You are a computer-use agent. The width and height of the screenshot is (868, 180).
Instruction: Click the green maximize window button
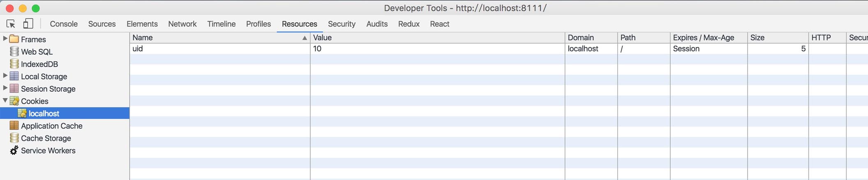pos(36,8)
